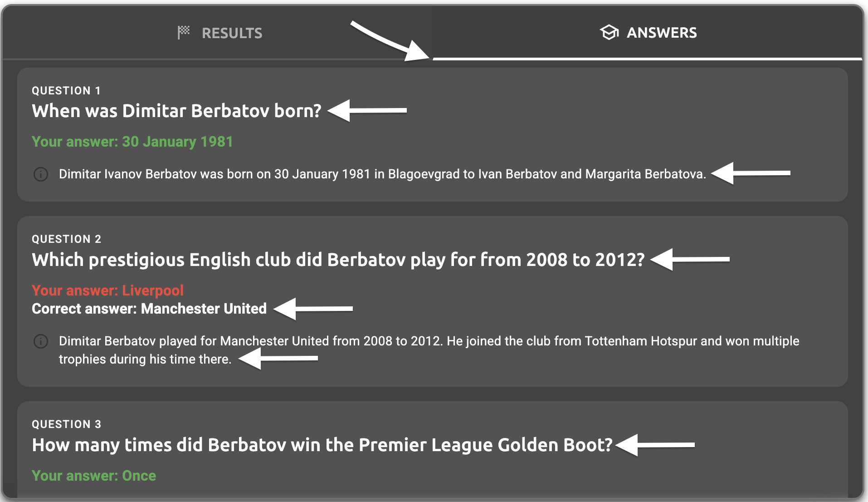Open the Answers tab

649,33
